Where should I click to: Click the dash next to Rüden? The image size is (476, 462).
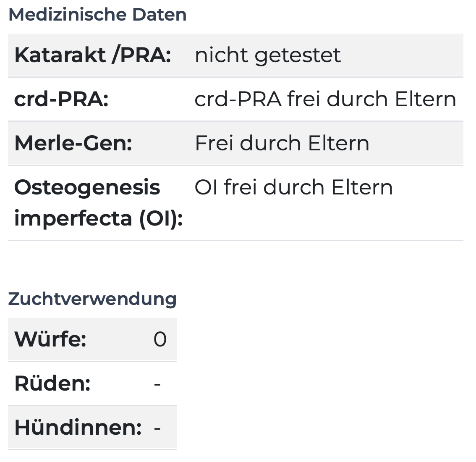[x=157, y=384]
